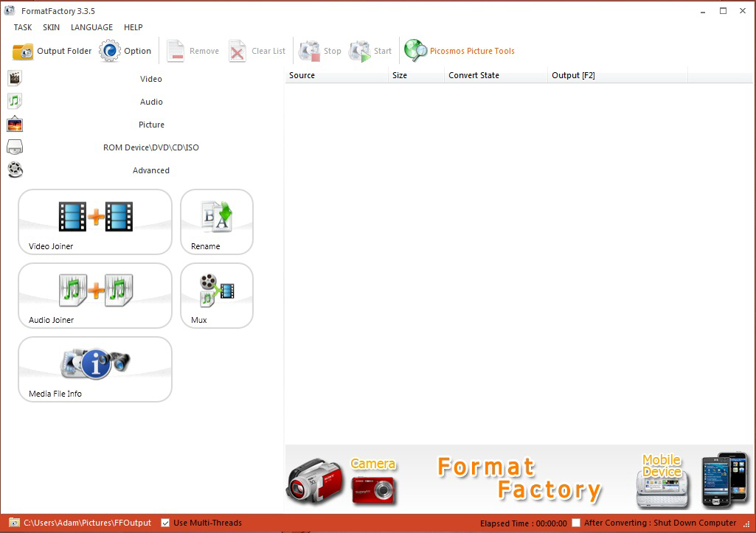
Task: Click the Convert State column header
Action: click(x=496, y=75)
